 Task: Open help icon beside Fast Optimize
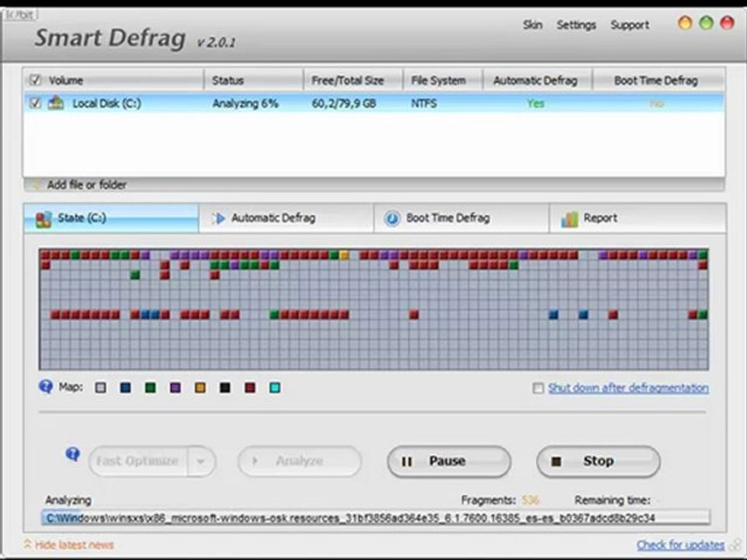(72, 454)
